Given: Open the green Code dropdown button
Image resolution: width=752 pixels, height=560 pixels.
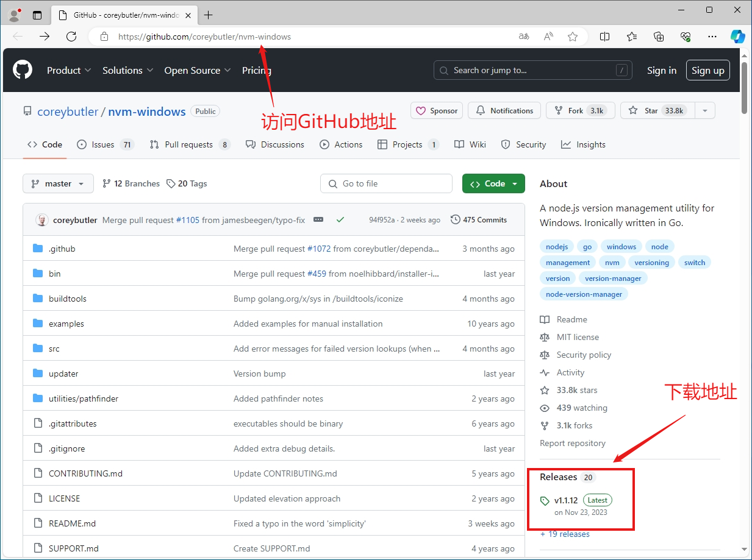Looking at the screenshot, I should coord(494,183).
